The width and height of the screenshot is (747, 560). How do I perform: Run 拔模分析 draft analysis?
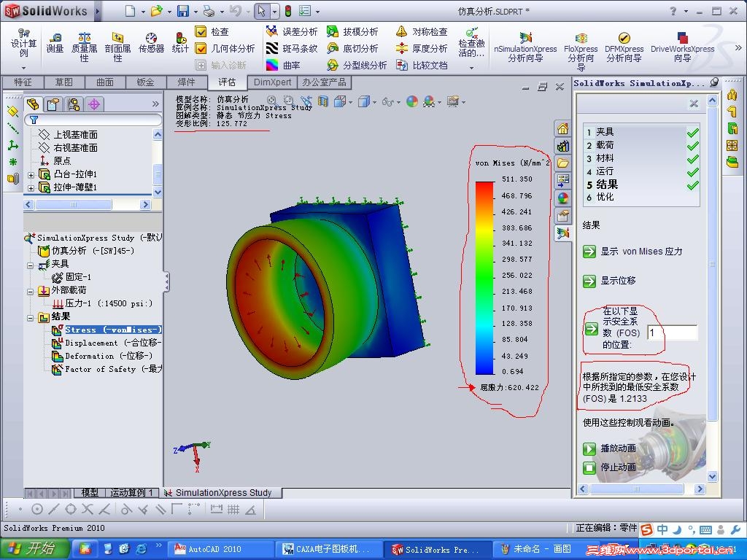352,31
